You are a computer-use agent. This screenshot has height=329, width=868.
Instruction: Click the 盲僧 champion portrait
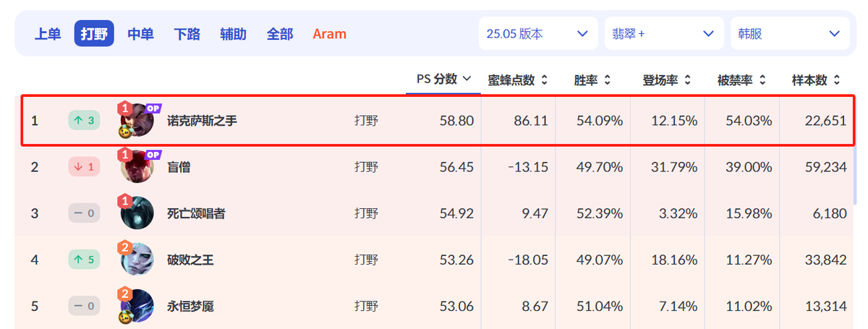pos(137,166)
